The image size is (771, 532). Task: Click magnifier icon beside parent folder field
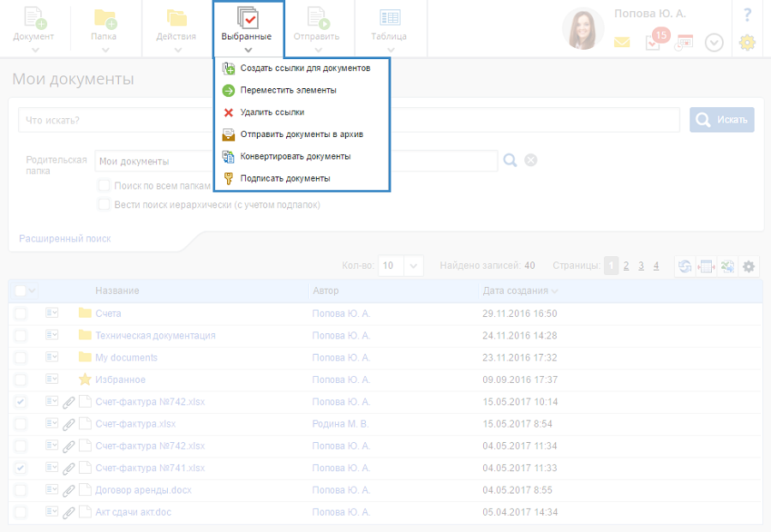(511, 160)
